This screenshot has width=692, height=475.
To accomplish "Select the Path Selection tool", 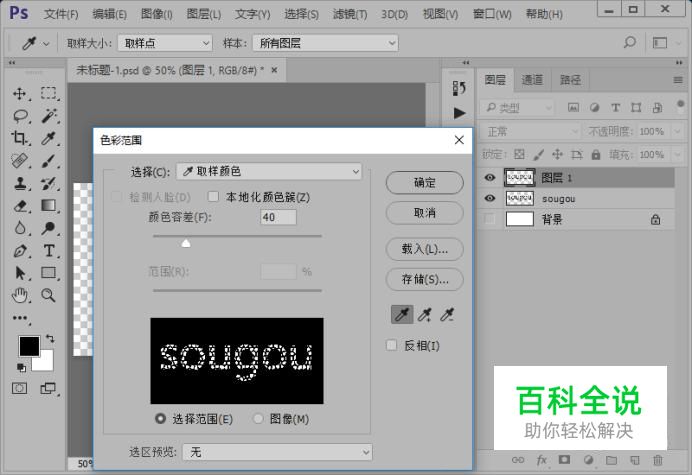I will [x=19, y=273].
